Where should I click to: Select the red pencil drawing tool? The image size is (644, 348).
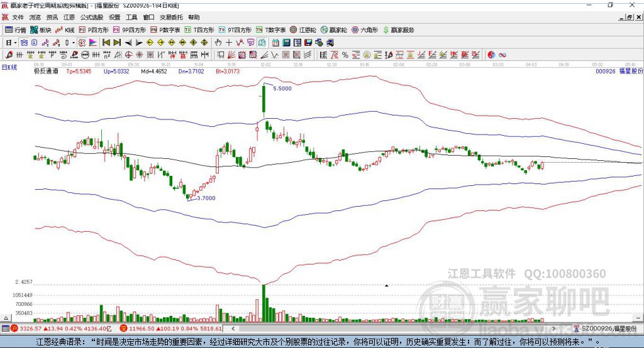coord(9,55)
